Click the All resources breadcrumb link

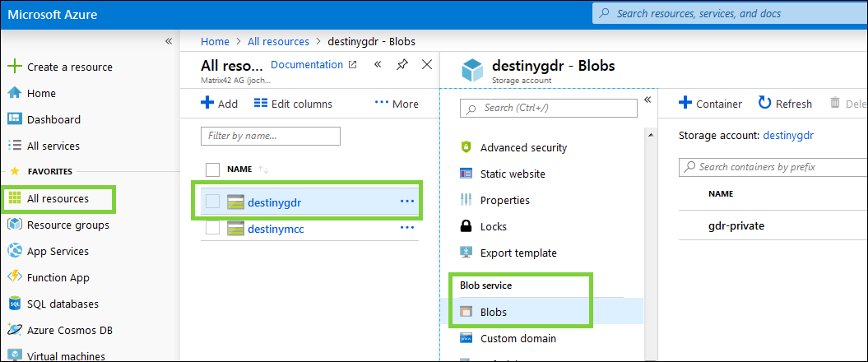pyautogui.click(x=278, y=41)
